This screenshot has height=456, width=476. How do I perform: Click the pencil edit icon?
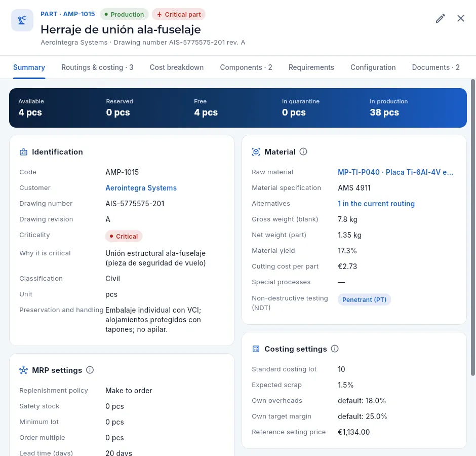pos(441,19)
